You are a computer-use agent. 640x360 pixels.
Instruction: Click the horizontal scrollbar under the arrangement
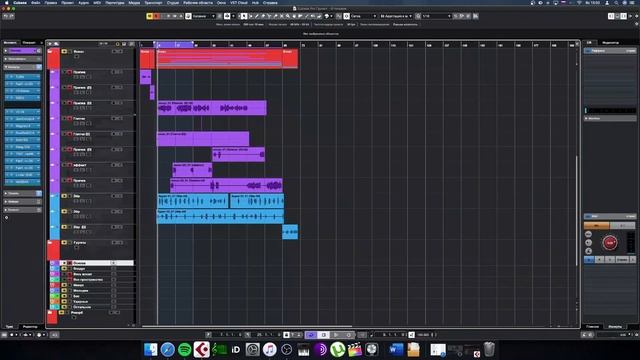click(247, 326)
